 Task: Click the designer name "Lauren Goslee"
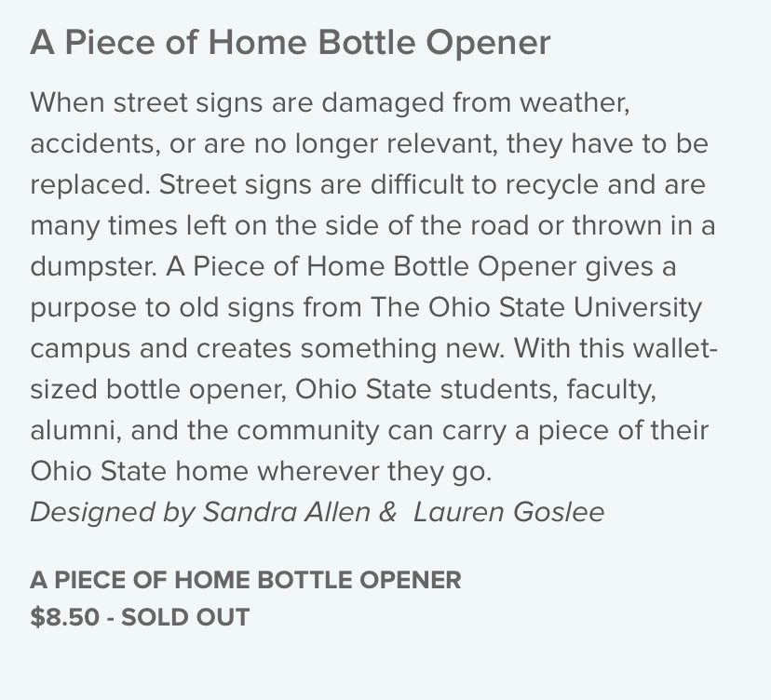tap(508, 512)
